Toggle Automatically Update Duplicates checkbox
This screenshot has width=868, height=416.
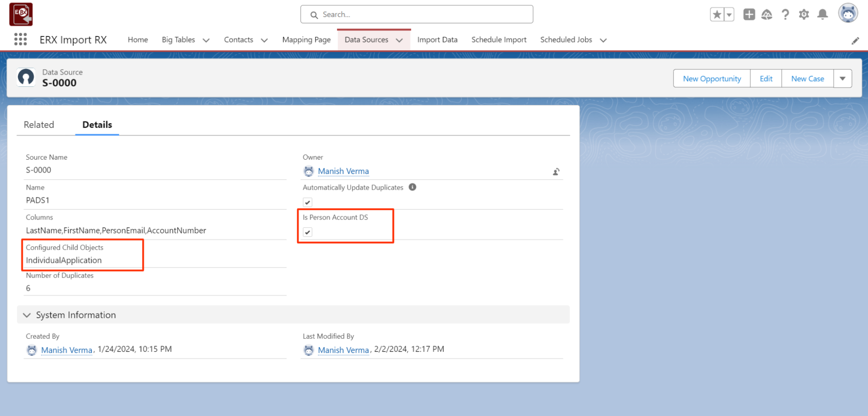[x=307, y=202]
